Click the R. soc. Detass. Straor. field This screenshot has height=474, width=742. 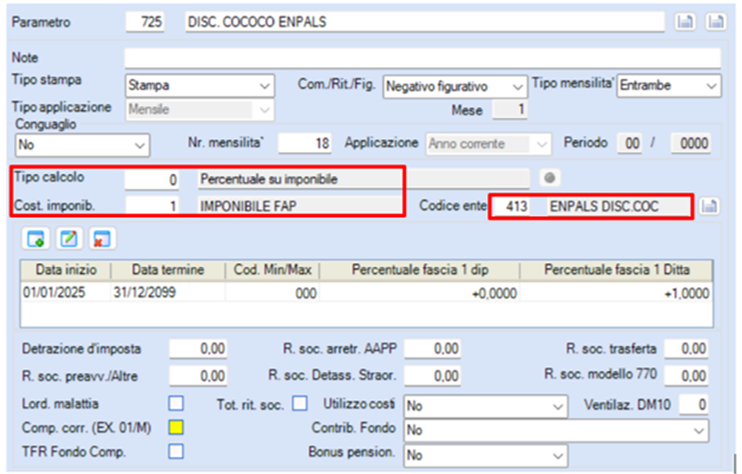[433, 376]
